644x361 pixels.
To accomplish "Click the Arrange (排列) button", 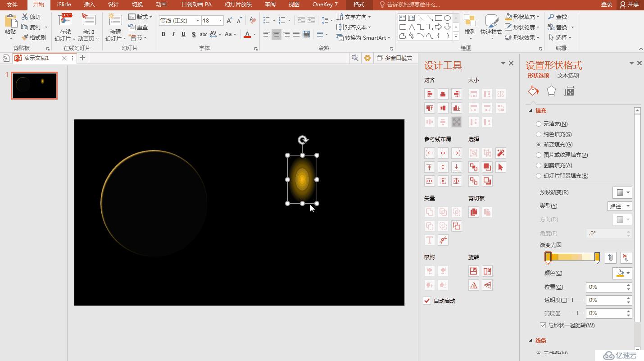I will tap(470, 26).
